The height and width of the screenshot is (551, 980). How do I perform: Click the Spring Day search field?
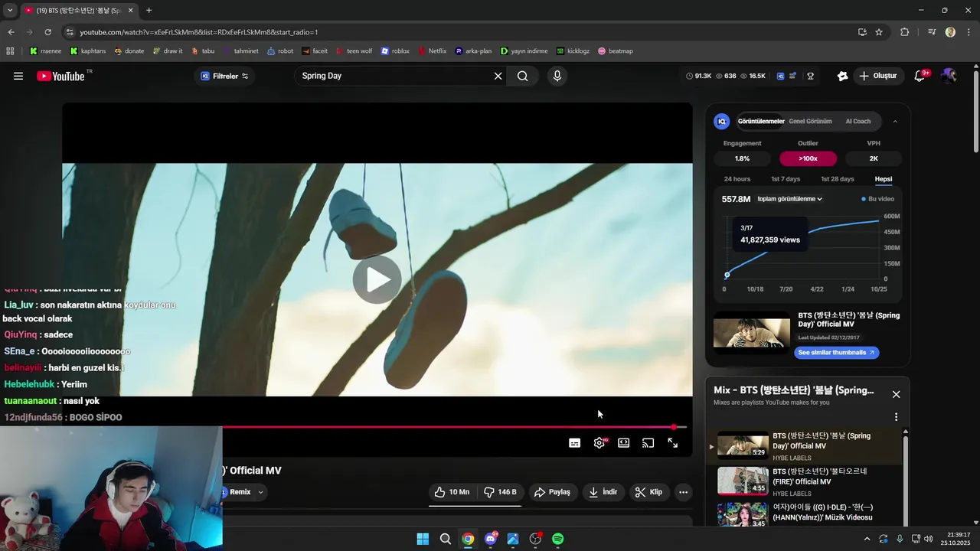coord(392,76)
